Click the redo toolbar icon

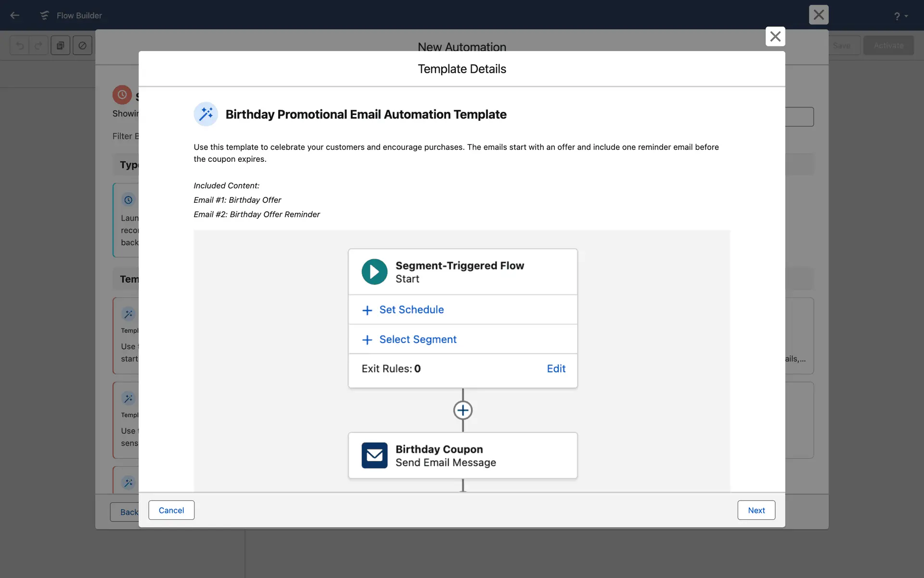point(38,46)
